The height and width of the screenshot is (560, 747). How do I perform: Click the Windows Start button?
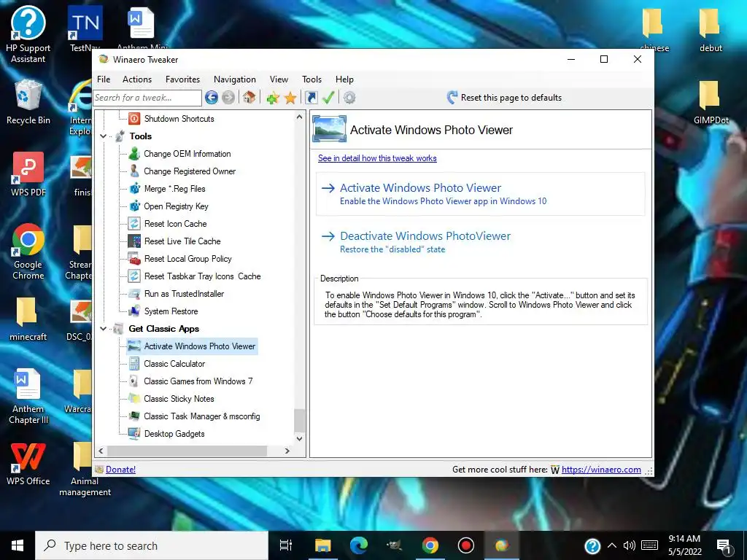coord(18,545)
